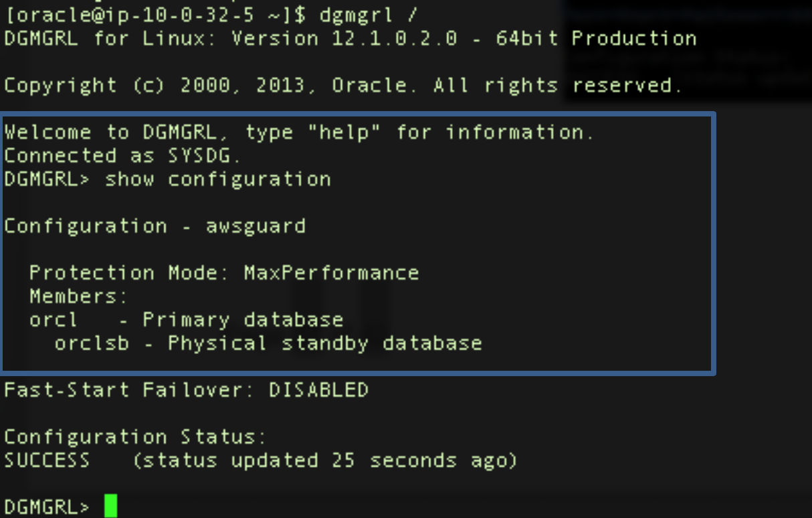Click the 'Connected as SYSDG.' line
This screenshot has height=518, width=812.
pyautogui.click(x=122, y=156)
